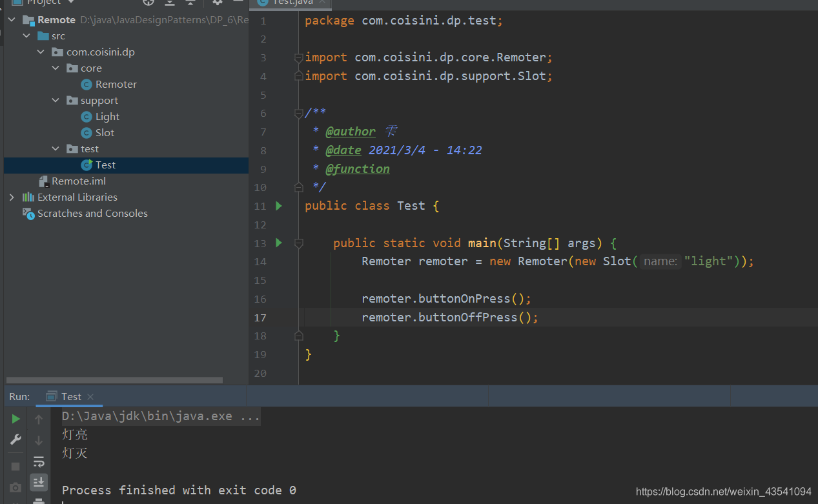Click the support package folder icon
Screen dimensions: 818x504
point(72,101)
